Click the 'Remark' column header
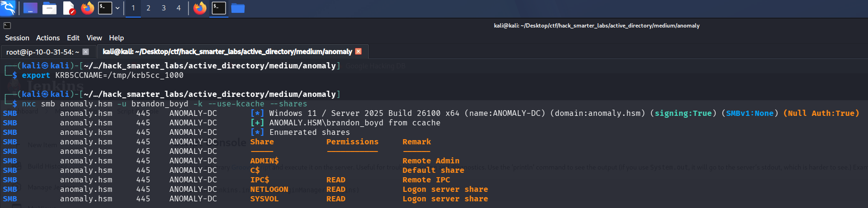868x208 pixels. pos(417,142)
